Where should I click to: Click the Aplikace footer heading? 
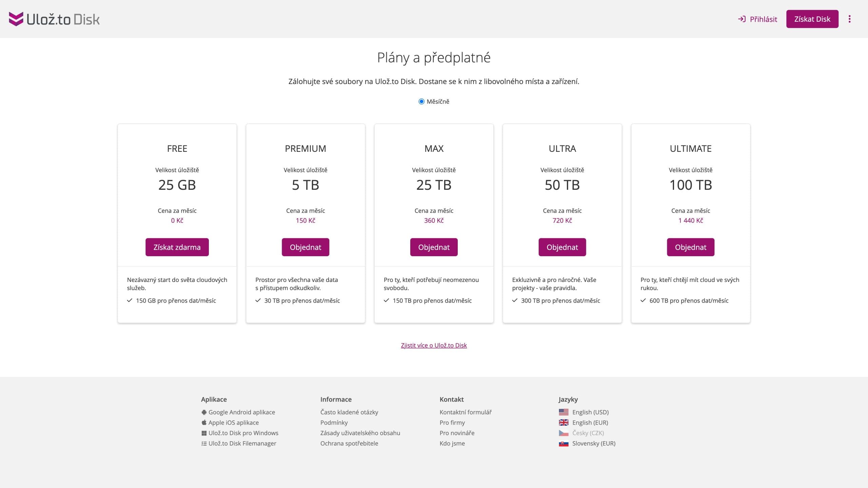click(214, 400)
